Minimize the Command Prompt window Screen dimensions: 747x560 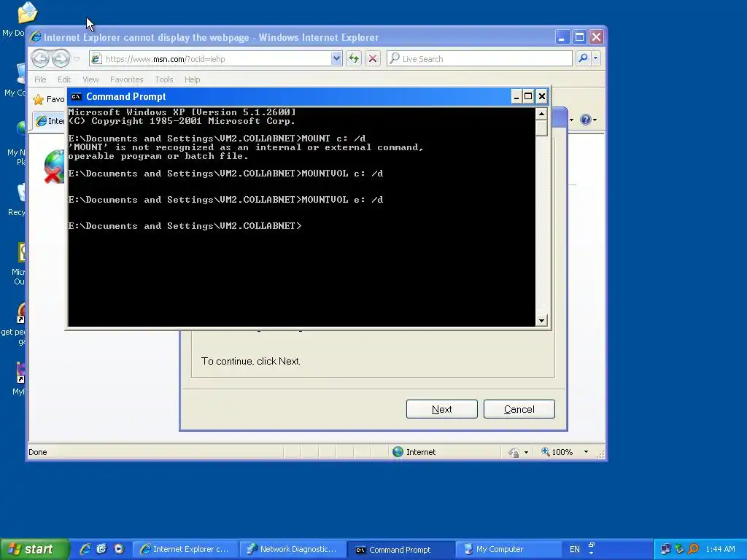click(516, 97)
